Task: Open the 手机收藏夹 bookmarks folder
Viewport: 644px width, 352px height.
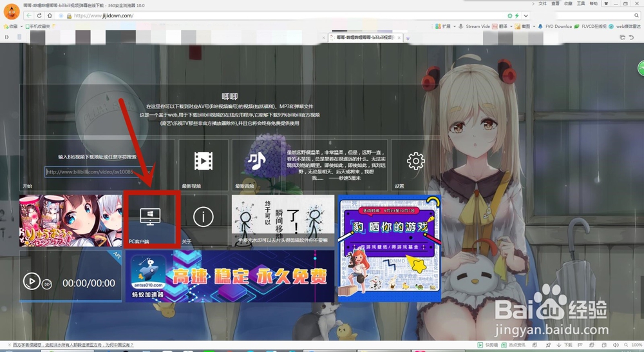Action: (x=38, y=26)
